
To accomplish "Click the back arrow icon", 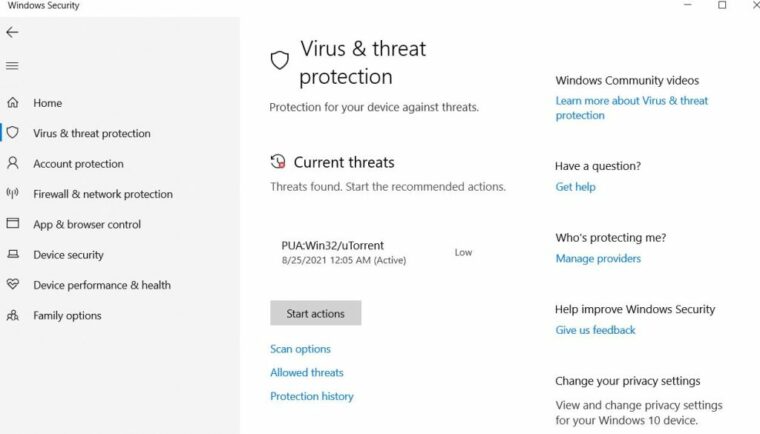I will coord(12,32).
